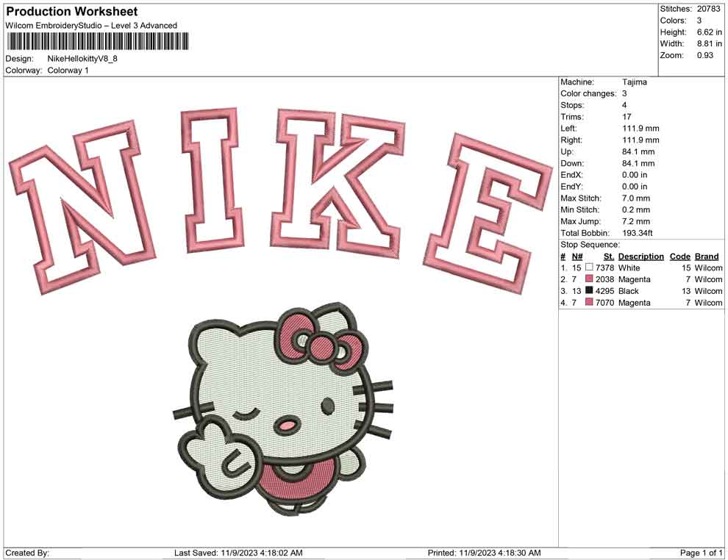This screenshot has width=728, height=560.
Task: Click the 'St.' column header
Action: (609, 256)
